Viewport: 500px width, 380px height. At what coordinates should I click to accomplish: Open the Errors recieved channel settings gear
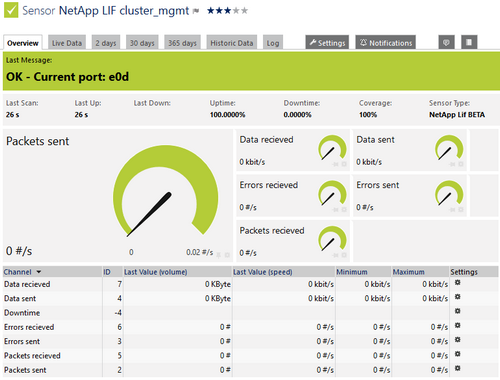click(x=458, y=325)
